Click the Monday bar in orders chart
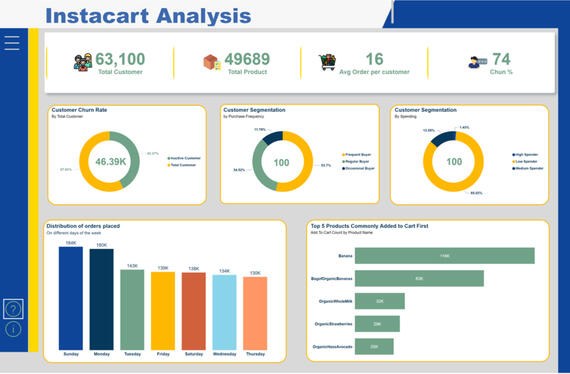The height and width of the screenshot is (374, 570). (101, 299)
